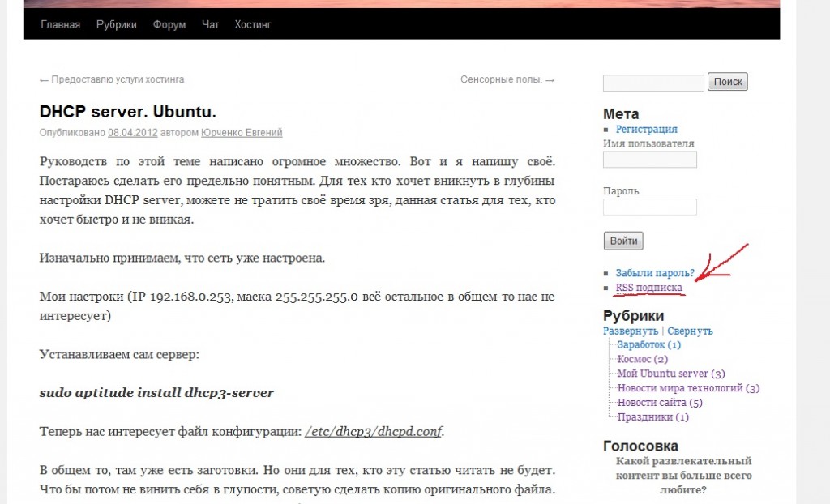Focus the Имя пользователя input field
Screen dimensions: 830x504
649,160
